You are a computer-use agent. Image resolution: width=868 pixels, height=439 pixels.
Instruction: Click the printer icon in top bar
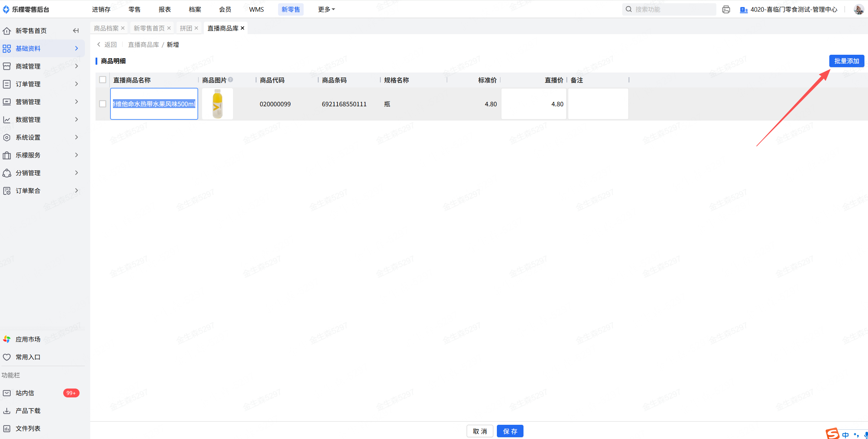click(726, 10)
